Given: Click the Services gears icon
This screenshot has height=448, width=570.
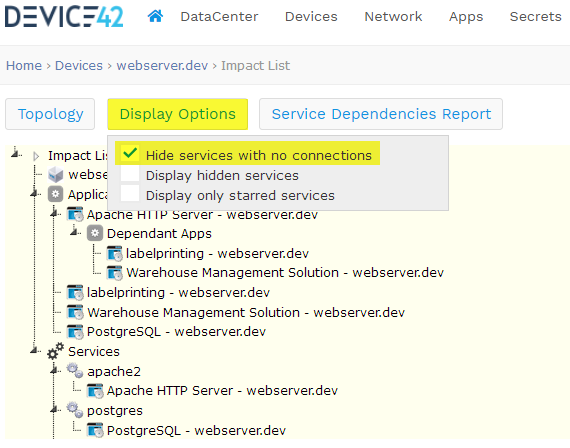Looking at the screenshot, I should pyautogui.click(x=56, y=351).
